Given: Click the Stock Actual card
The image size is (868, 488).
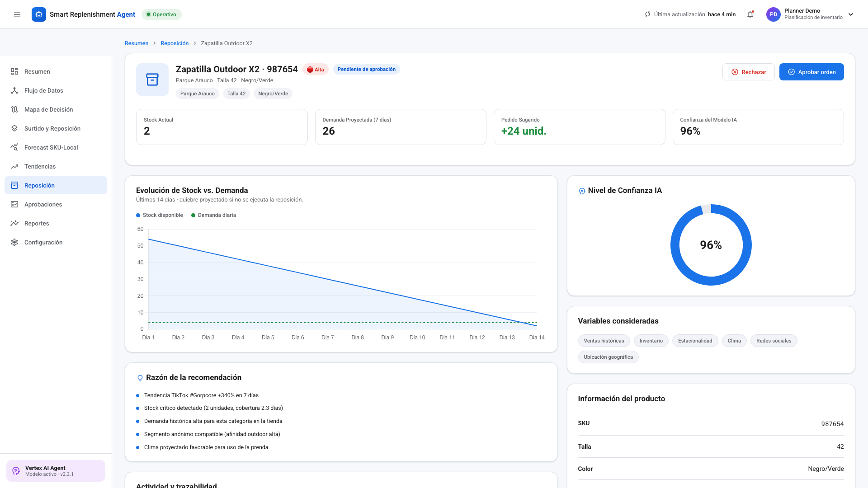Looking at the screenshot, I should tap(222, 127).
